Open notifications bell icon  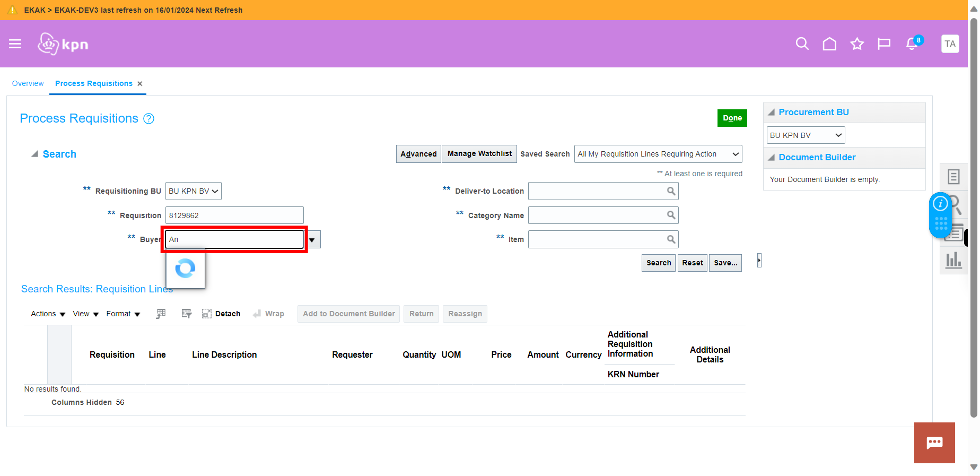912,44
